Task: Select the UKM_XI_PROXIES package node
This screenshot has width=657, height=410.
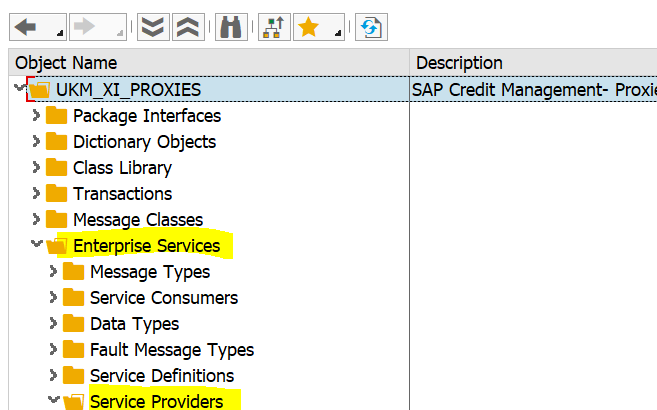Action: tap(128, 89)
